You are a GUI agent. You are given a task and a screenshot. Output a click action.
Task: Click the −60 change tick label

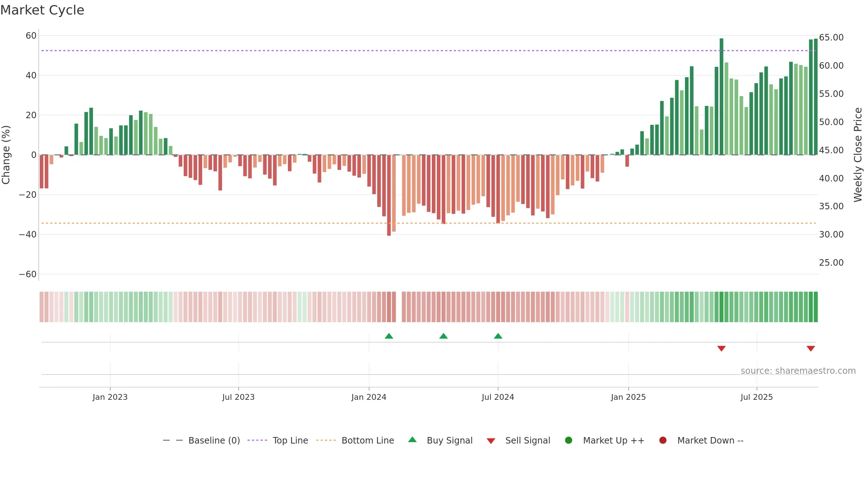point(28,274)
